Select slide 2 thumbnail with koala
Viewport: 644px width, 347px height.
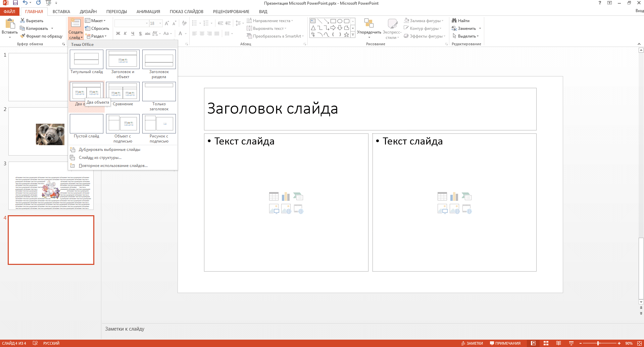[50, 131]
